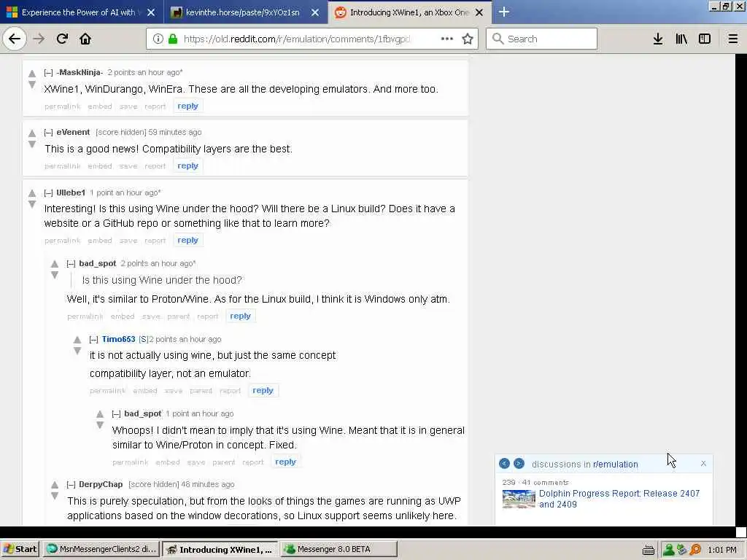Reply to Ullebe1's comment

(x=187, y=240)
